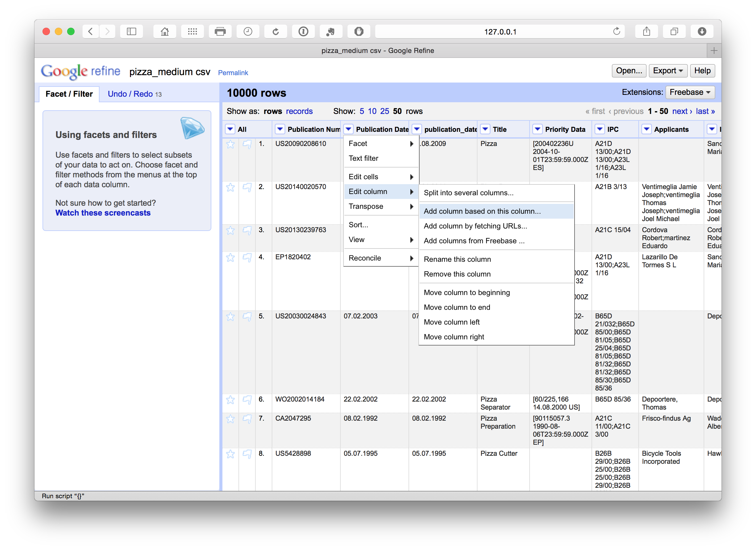The height and width of the screenshot is (550, 756).
Task: Click the Evernote elephant toolbar icon
Action: click(331, 32)
